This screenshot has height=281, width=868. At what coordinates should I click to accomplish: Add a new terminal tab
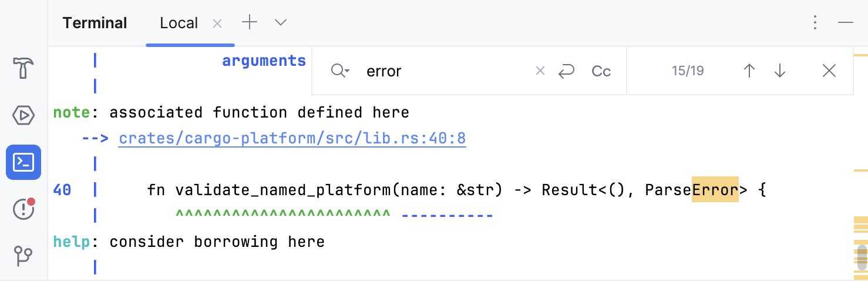tap(250, 23)
